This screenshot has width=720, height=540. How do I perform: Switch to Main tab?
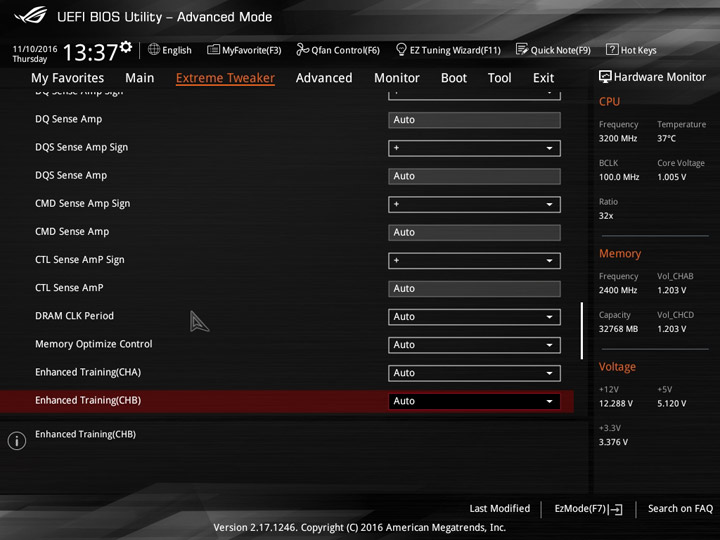(x=140, y=78)
